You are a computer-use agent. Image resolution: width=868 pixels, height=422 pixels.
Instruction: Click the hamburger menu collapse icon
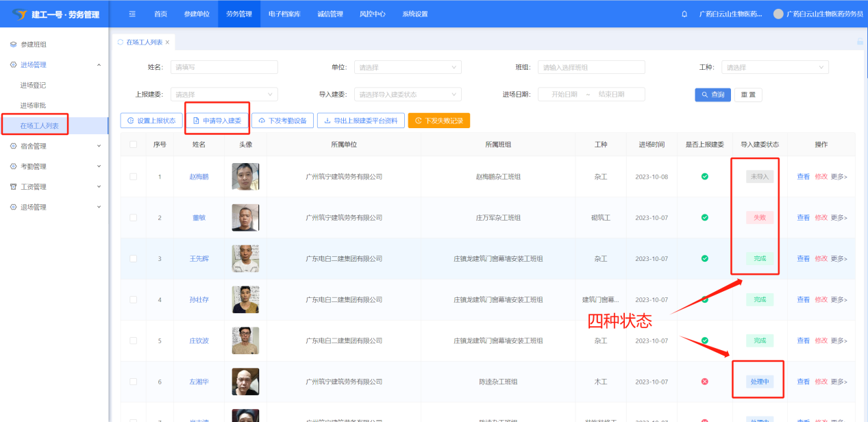pyautogui.click(x=132, y=14)
